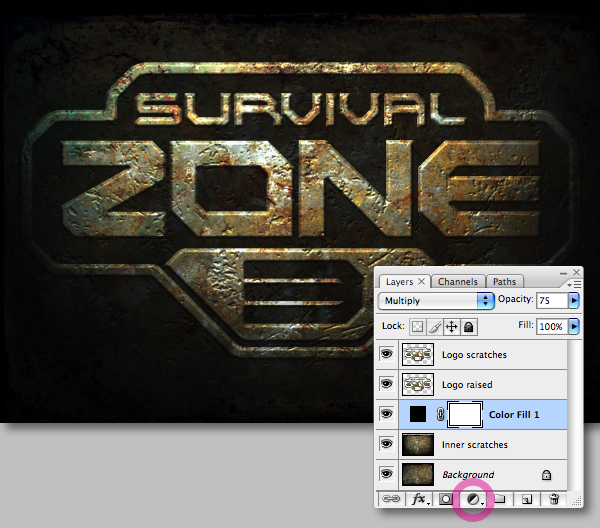The width and height of the screenshot is (600, 528).
Task: Select the Logo raised layer name
Action: pyautogui.click(x=467, y=385)
